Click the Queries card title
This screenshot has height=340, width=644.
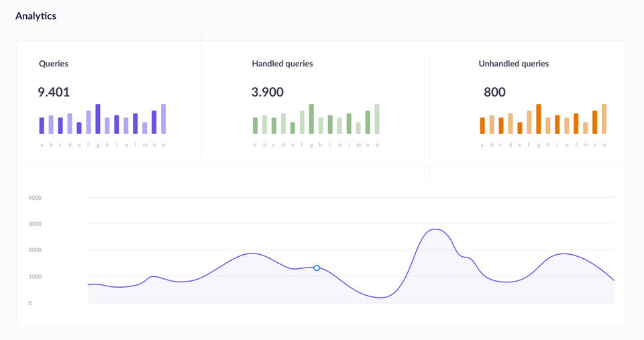click(54, 64)
